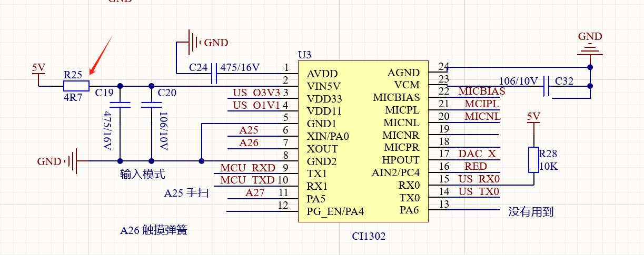644x255 pixels.
Task: Click the MCU_RXD net label
Action: coord(247,168)
